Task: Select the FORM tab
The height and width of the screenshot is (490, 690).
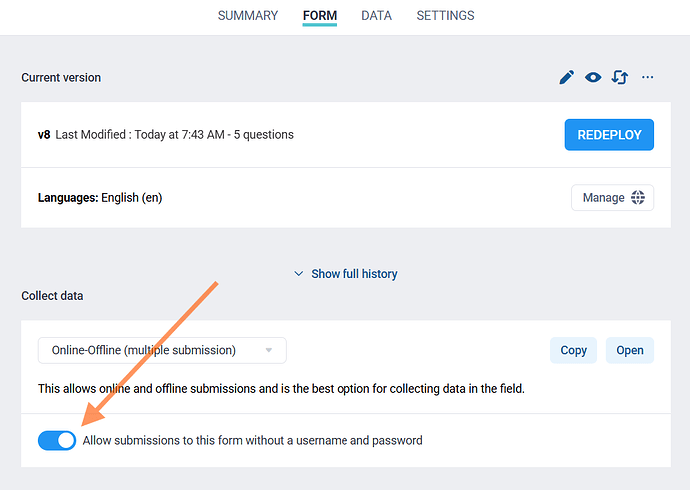Action: (x=320, y=16)
